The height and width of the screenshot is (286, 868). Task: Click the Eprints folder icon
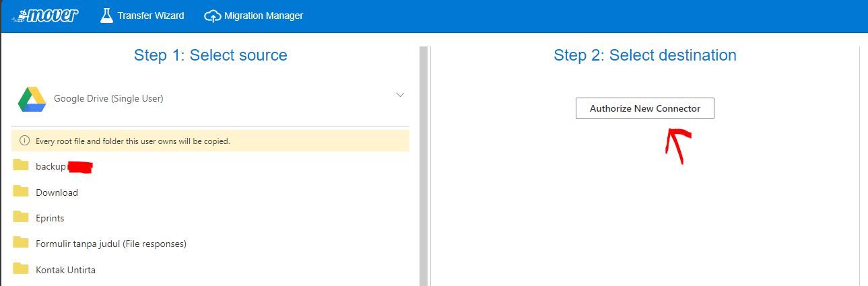point(21,217)
